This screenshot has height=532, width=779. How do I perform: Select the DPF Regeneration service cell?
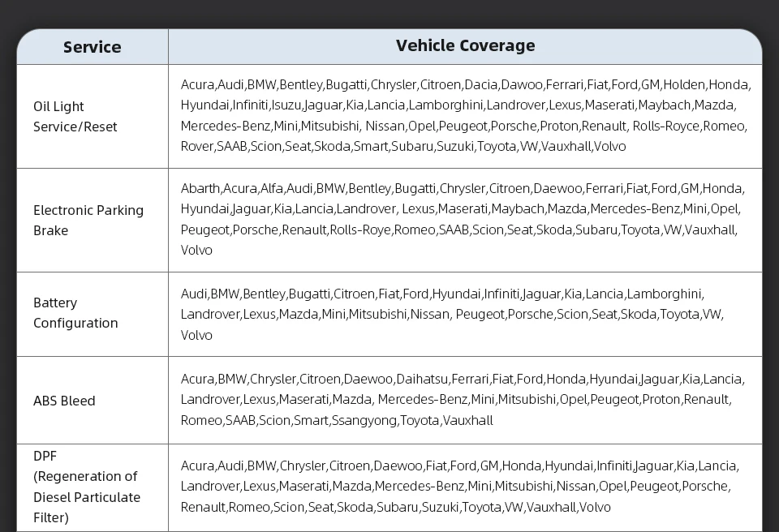pyautogui.click(x=93, y=487)
